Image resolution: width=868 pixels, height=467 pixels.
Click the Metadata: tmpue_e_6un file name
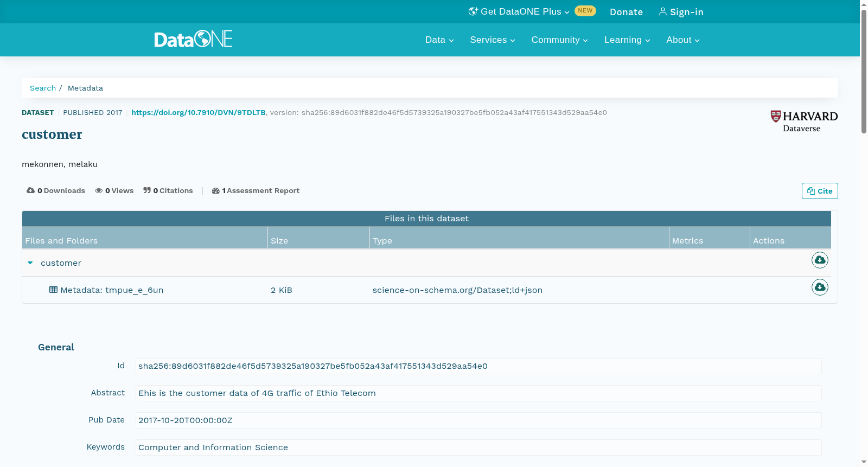pos(112,290)
